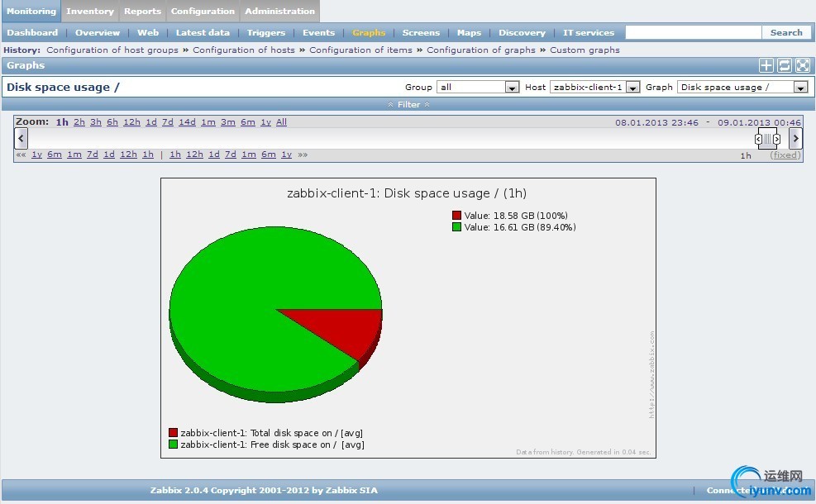Go to Events submenu
The width and height of the screenshot is (816, 504).
pos(318,32)
